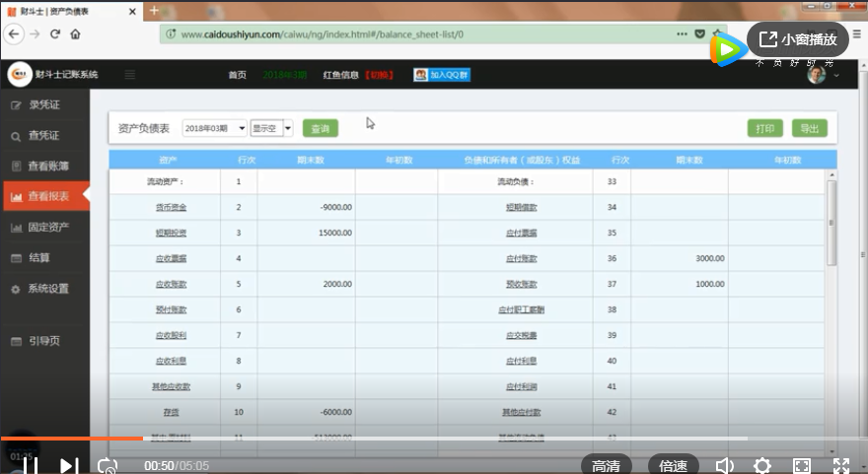
Task: Open the 显示空 display dropdown
Action: [271, 128]
